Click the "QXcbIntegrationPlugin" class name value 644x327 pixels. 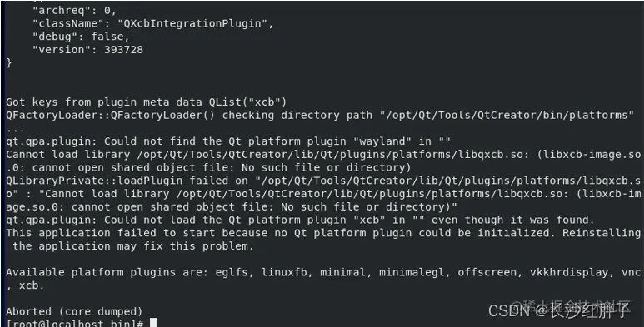pyautogui.click(x=192, y=23)
